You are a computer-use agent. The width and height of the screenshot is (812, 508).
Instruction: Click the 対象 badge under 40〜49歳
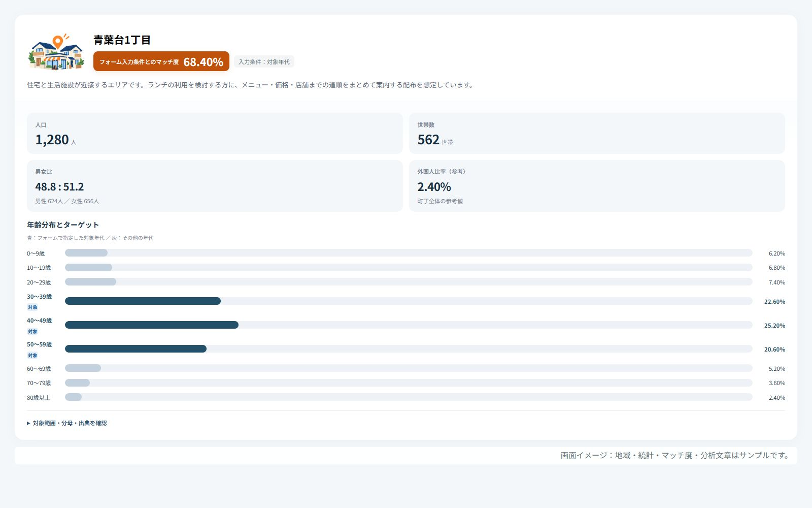32,331
